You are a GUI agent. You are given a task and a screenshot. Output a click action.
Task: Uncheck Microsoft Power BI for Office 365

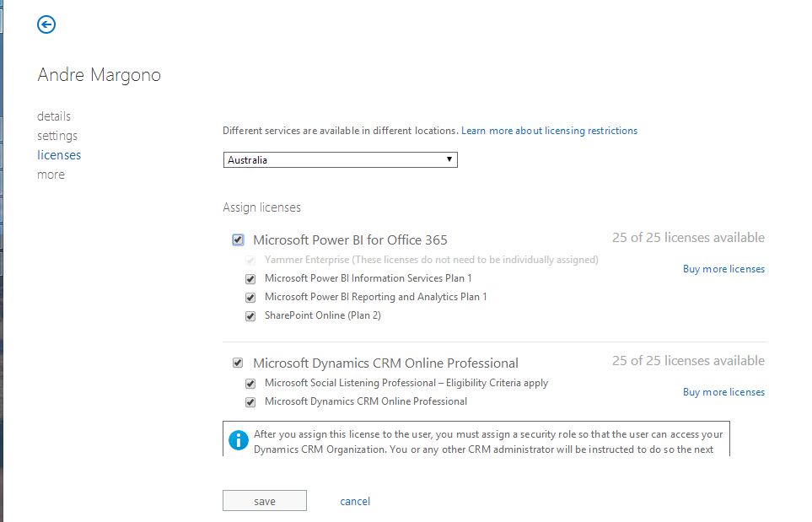(238, 240)
